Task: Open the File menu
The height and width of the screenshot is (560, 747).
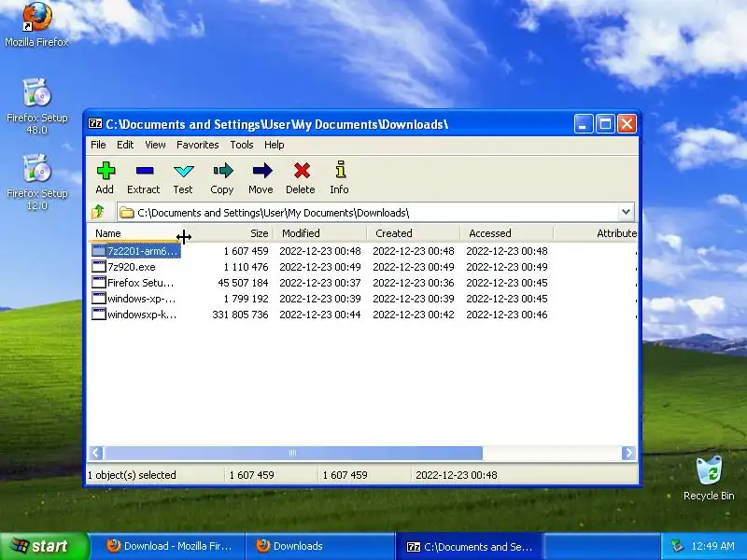Action: [x=98, y=145]
